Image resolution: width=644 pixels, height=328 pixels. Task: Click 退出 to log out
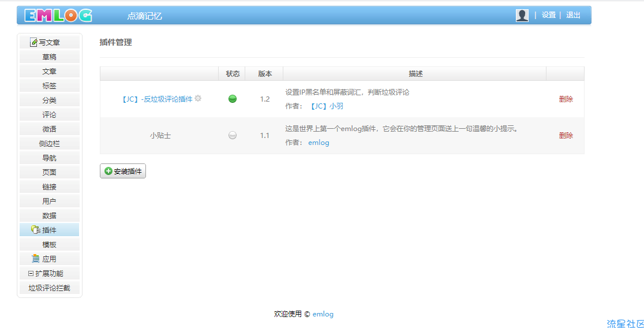[x=573, y=15]
